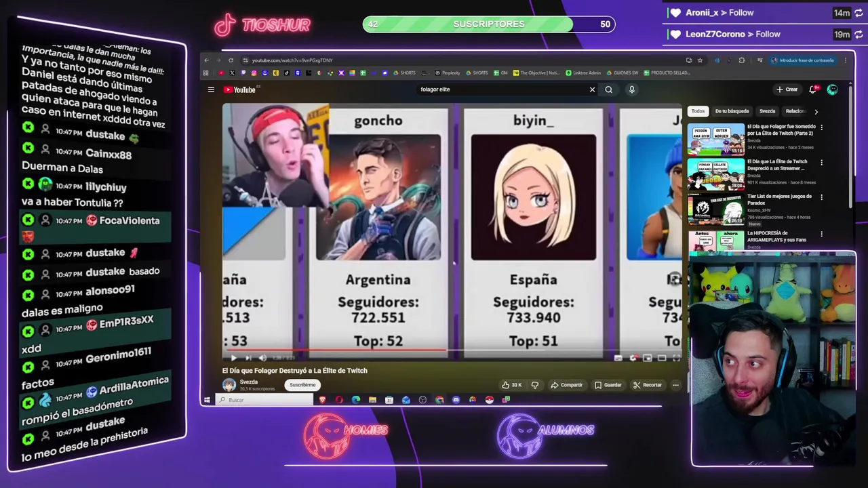Switch player to theater mode

pos(662,357)
